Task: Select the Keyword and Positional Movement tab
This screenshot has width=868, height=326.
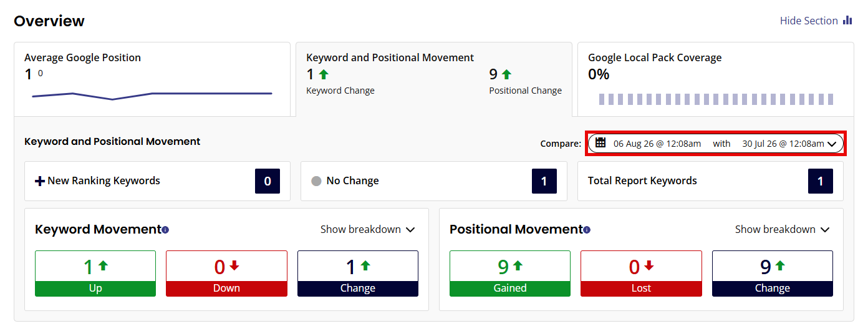Action: [x=434, y=79]
